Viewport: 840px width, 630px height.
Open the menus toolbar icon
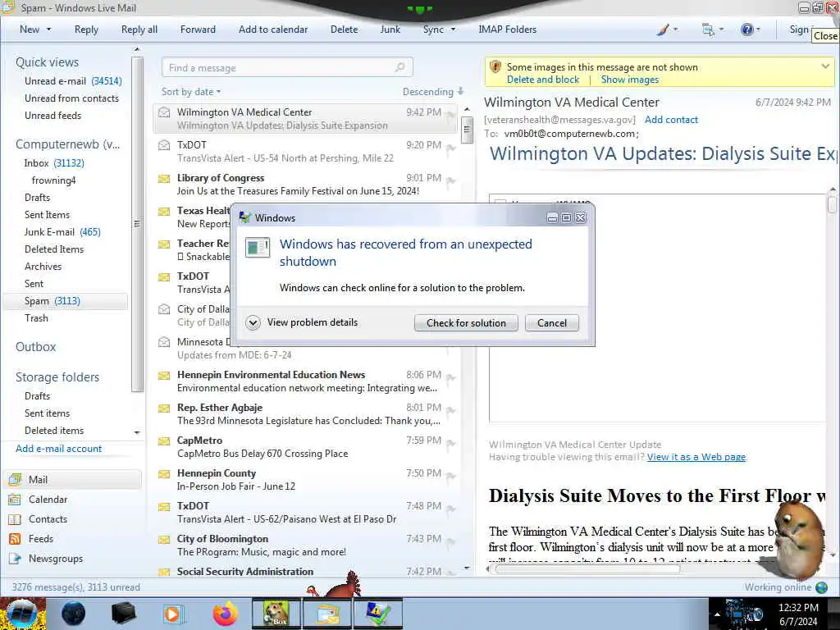[708, 30]
